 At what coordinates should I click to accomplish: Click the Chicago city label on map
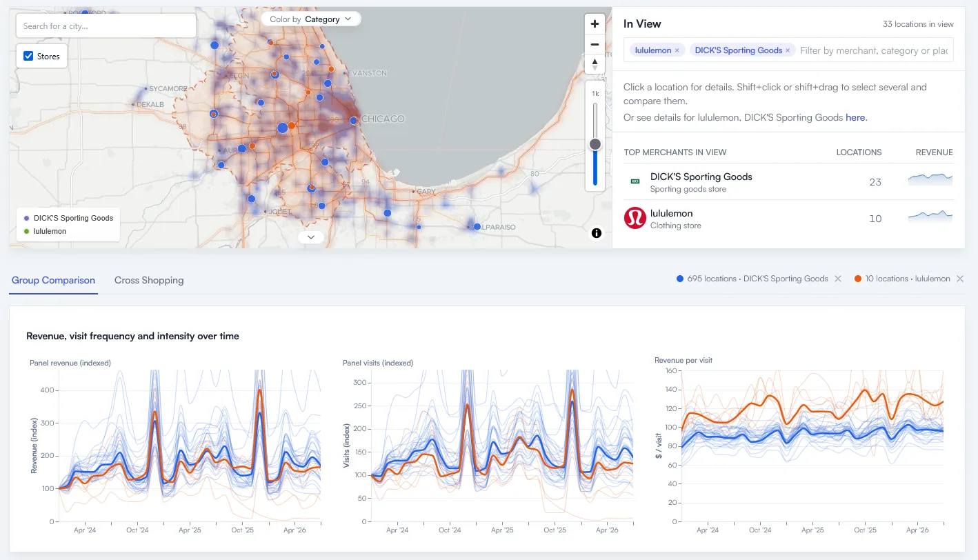pyautogui.click(x=383, y=119)
